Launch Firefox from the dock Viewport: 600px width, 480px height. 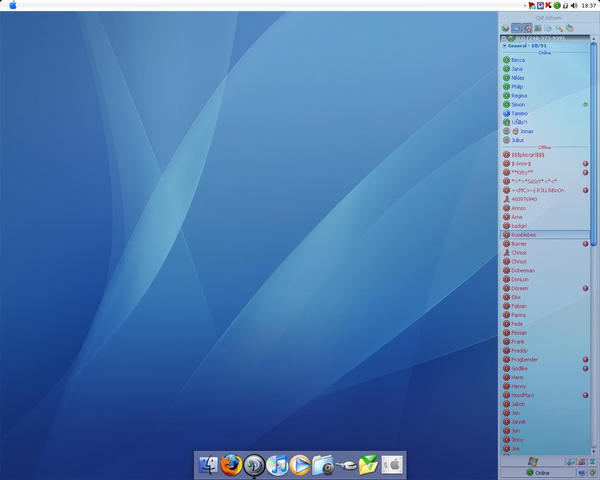tap(231, 465)
